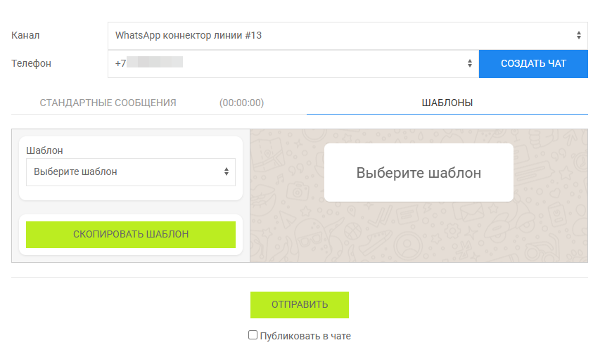The image size is (612, 364).
Task: Expand the Выберите шаблон template dropdown
Action: tap(131, 172)
